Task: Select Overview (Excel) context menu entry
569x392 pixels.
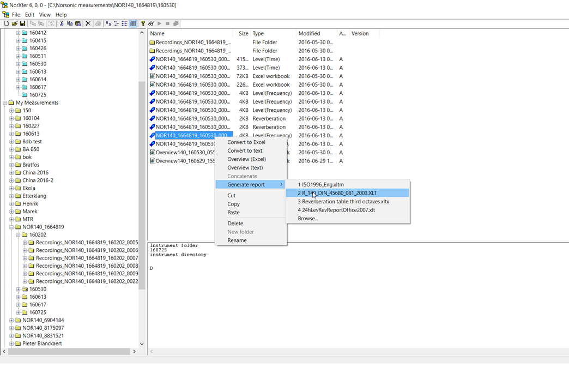Action: (x=251, y=159)
